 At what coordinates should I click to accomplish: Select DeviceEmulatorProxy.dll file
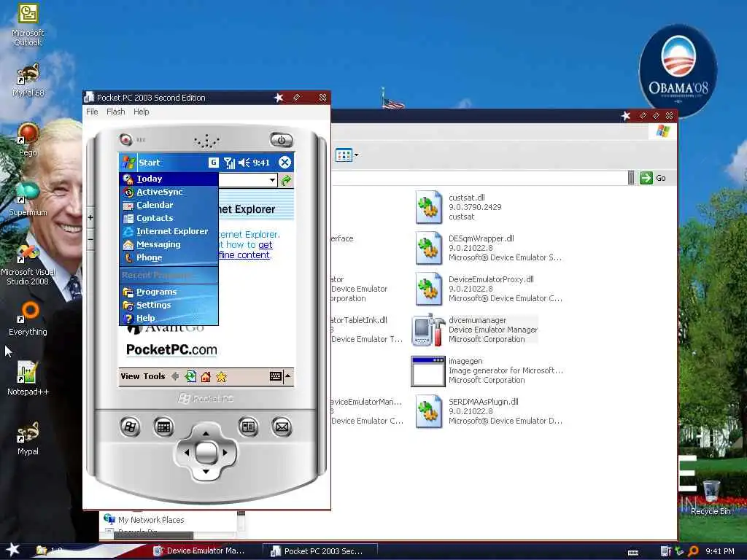[489, 289]
